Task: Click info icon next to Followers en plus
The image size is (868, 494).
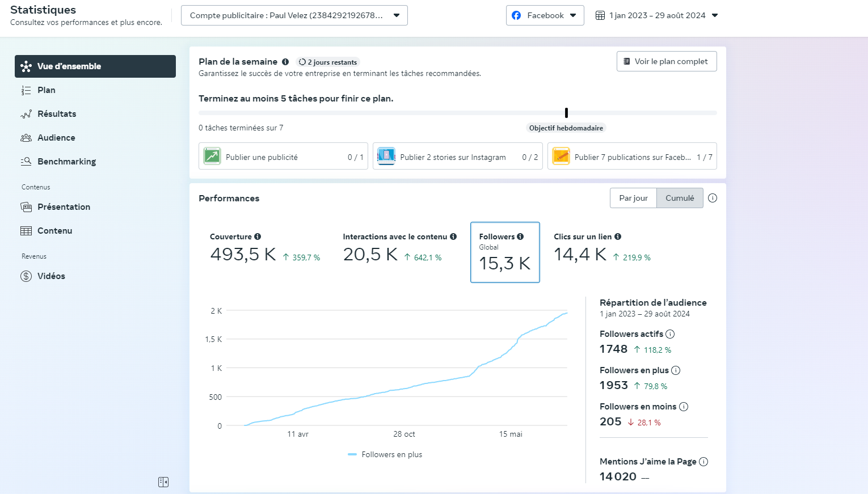Action: tap(676, 370)
